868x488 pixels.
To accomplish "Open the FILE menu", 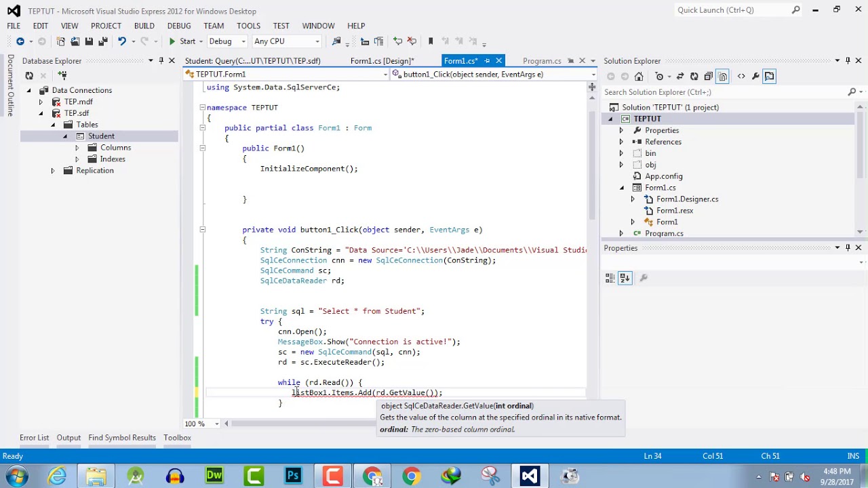I will point(14,26).
